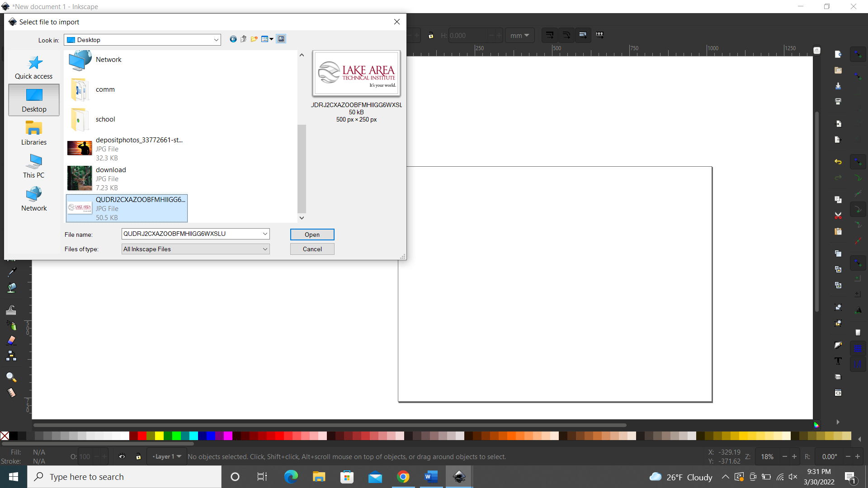Select the Eraser tool in the toolbox
Image resolution: width=868 pixels, height=488 pixels.
click(11, 340)
